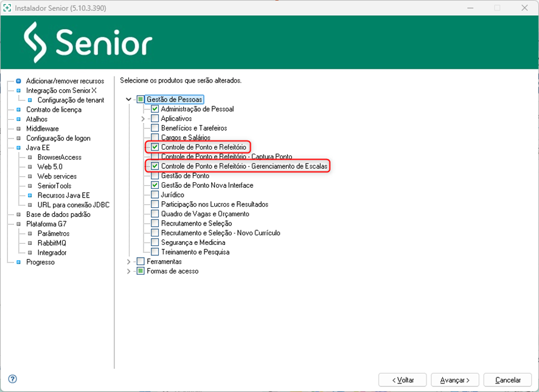Viewport: 539px width, 392px height.
Task: Toggle the Gerenciamento de Escalas checkbox
Action: point(155,166)
